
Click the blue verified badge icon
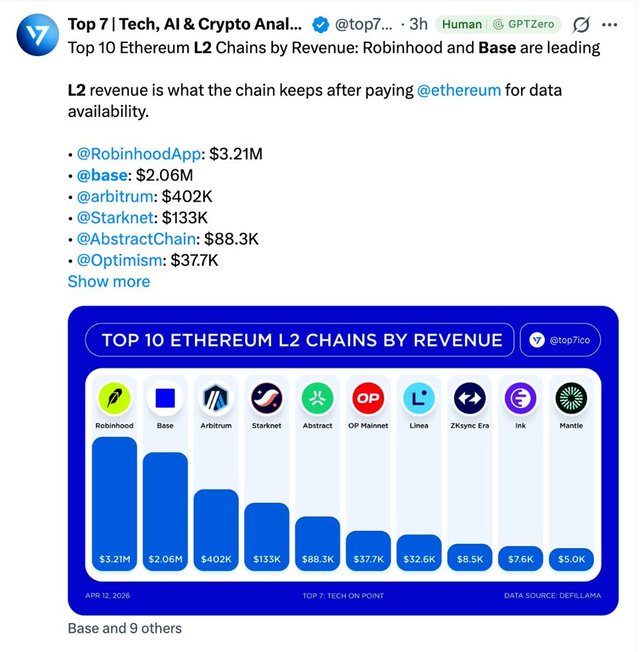pos(320,24)
